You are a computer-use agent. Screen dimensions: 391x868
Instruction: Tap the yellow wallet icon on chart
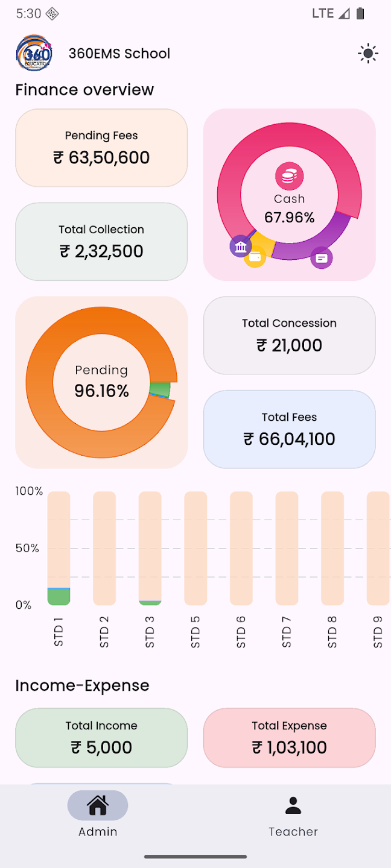pos(255,257)
